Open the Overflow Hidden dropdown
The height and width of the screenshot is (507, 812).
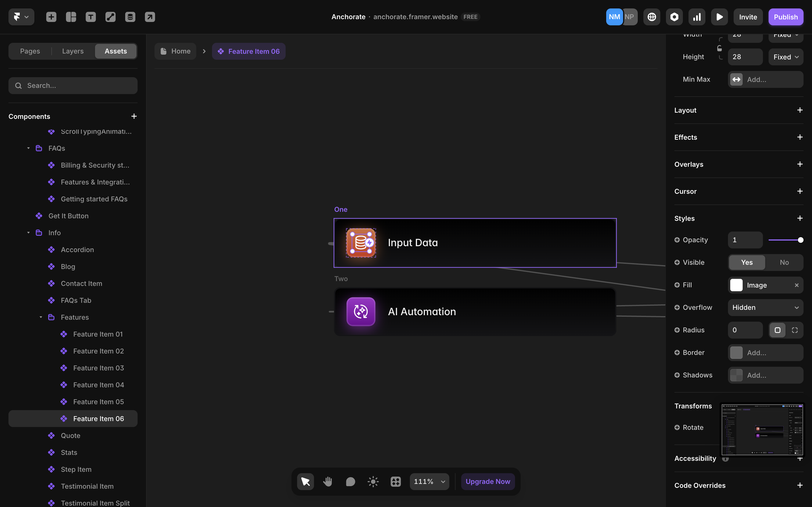(x=765, y=308)
